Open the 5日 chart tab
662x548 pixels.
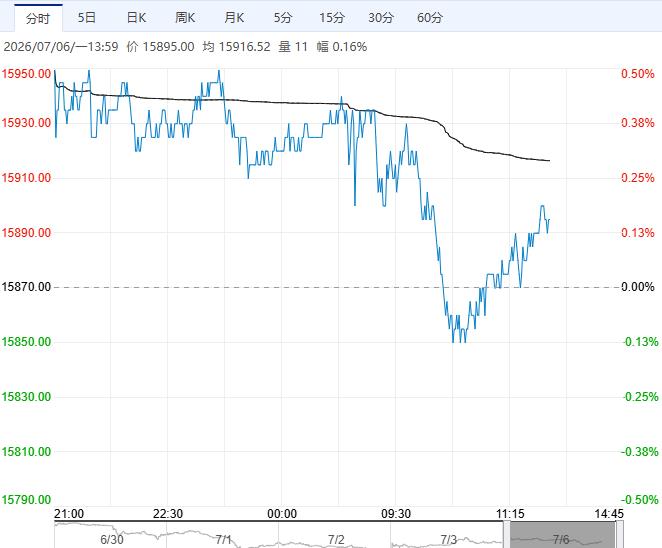point(87,18)
